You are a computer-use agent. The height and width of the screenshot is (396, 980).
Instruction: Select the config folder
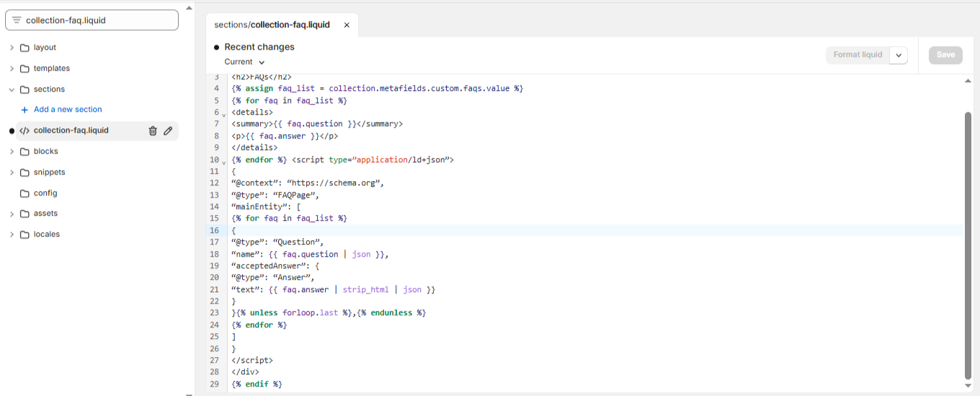tap(45, 193)
